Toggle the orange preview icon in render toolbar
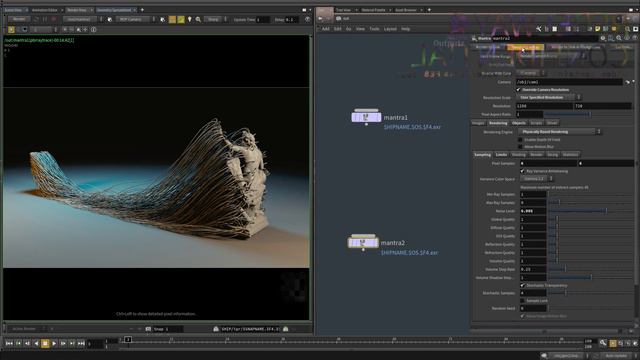This screenshot has width=640, height=360. click(172, 19)
